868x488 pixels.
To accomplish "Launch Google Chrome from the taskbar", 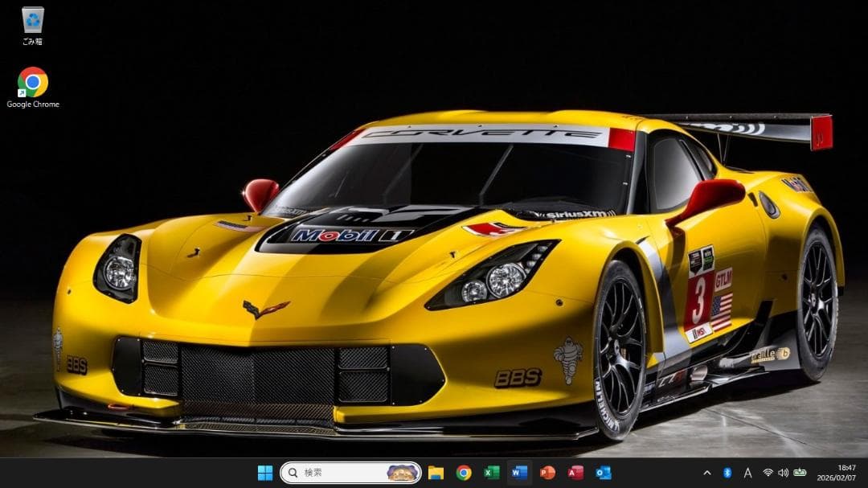I will tap(465, 473).
